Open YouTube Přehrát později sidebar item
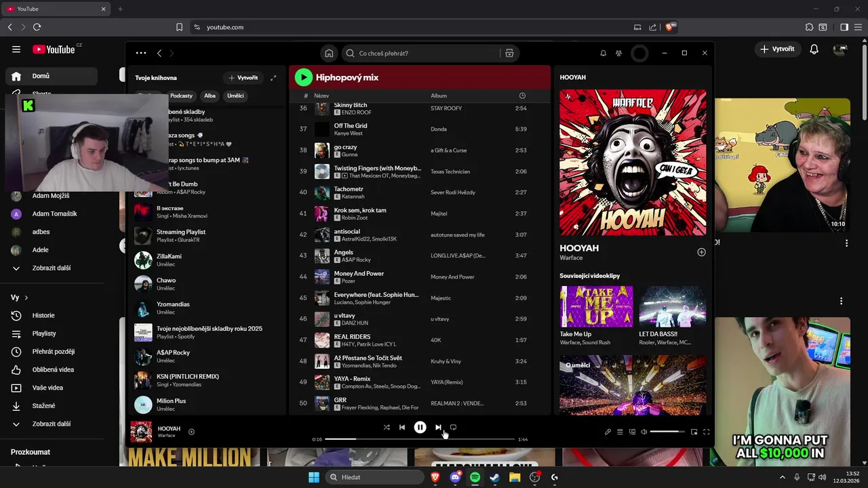 point(52,352)
